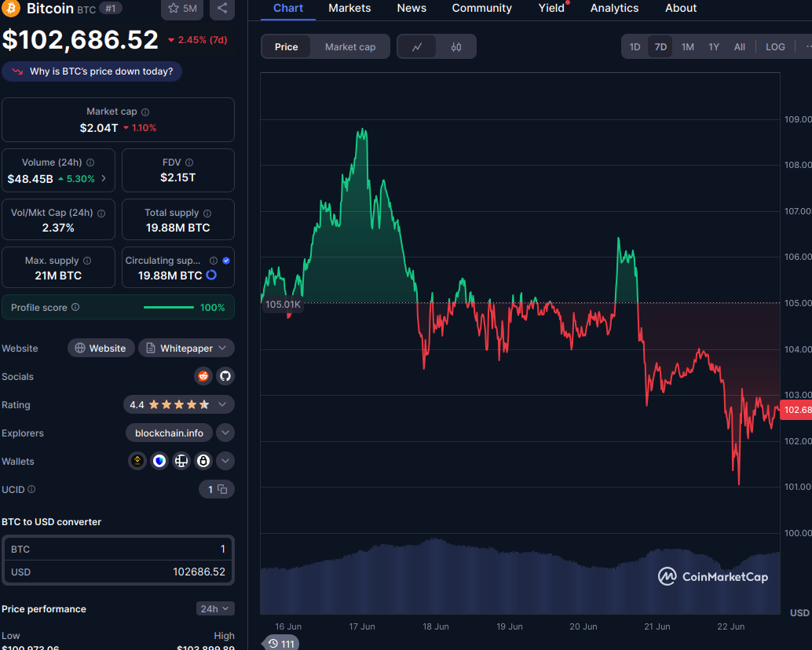Set chart range to 7D

click(660, 47)
